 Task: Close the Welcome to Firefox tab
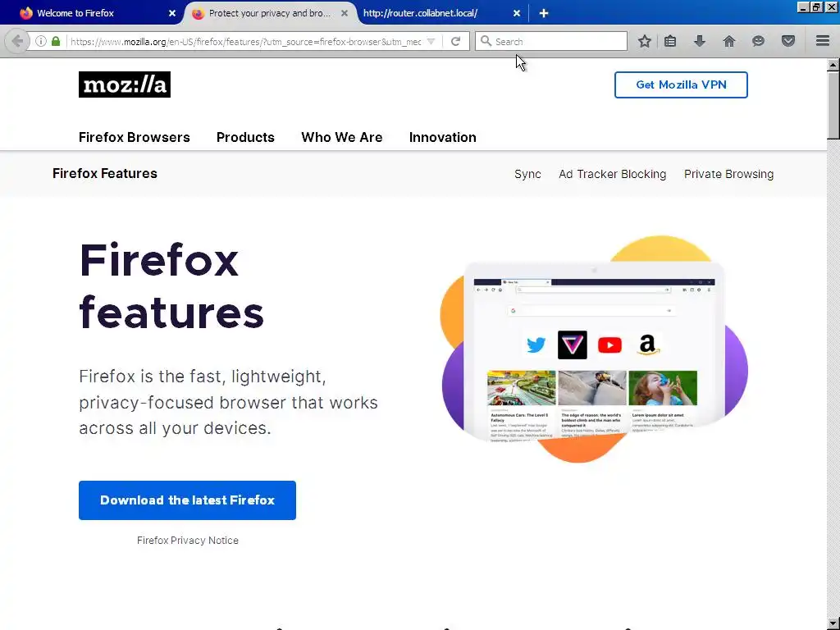pos(172,13)
